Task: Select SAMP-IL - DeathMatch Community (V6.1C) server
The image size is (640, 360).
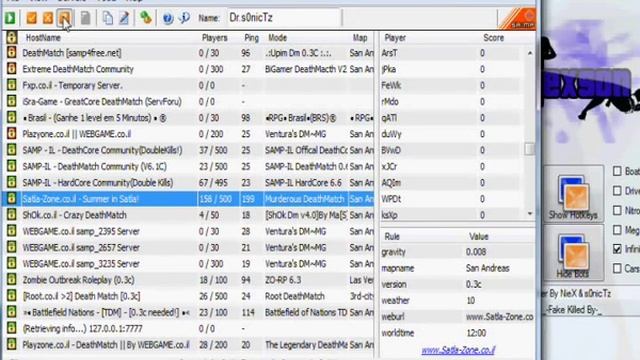Action: click(x=189, y=167)
